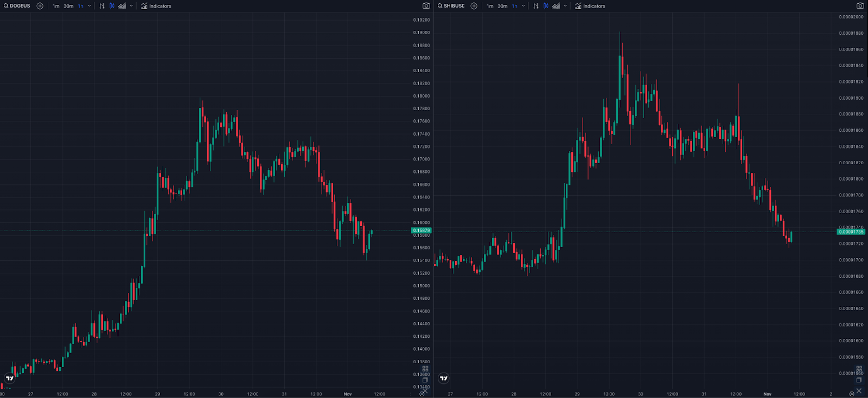Click the grid layout icon on the SHIBUSC chart
This screenshot has width=868, height=398.
click(x=859, y=369)
